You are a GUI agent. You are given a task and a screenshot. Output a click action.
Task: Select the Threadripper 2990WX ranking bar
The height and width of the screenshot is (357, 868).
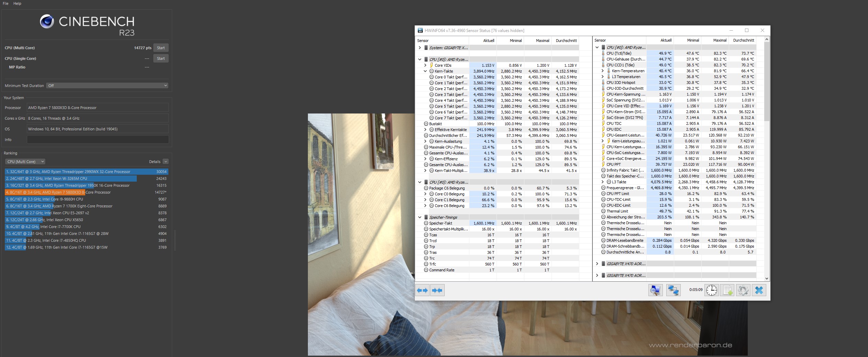click(x=86, y=172)
